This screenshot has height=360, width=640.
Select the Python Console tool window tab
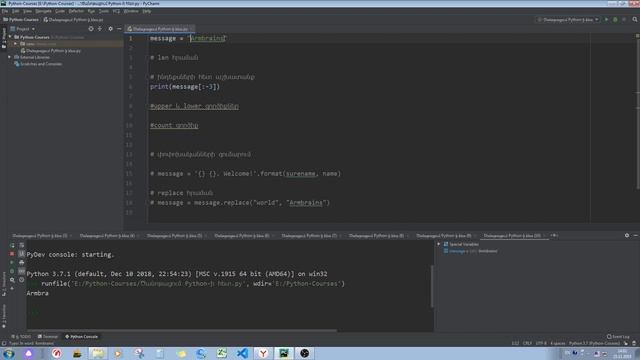(82, 337)
